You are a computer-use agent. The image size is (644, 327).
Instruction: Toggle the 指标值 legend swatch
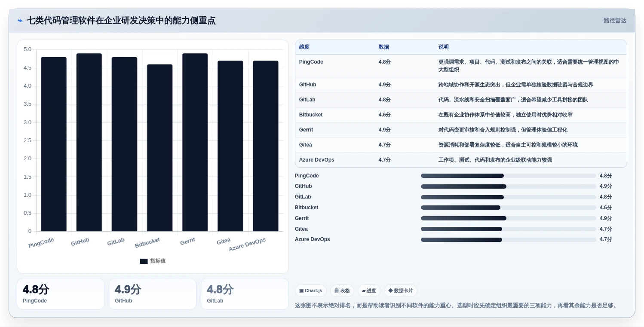coord(144,261)
